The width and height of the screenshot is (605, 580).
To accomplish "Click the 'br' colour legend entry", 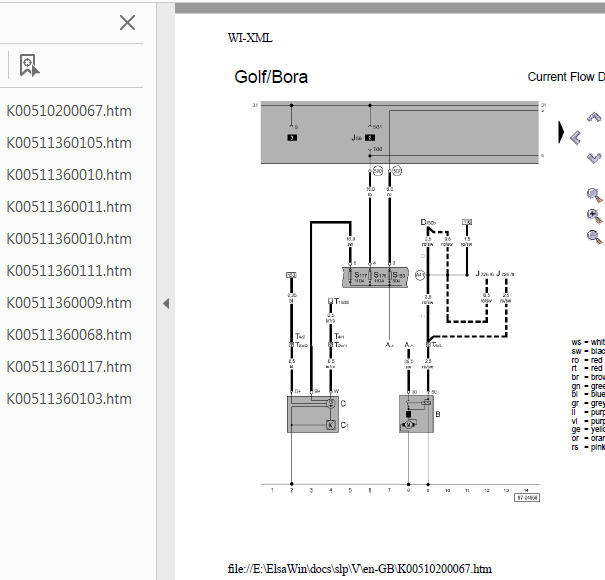I will [x=588, y=377].
